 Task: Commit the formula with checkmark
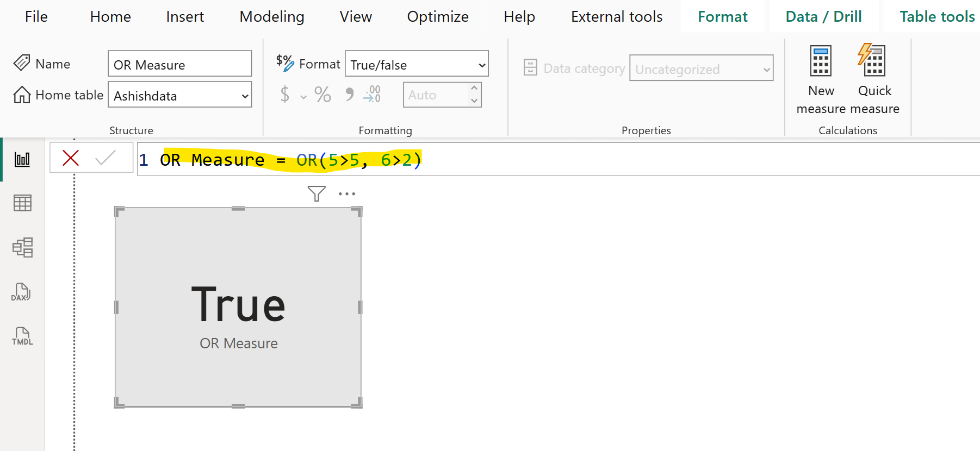pyautogui.click(x=105, y=158)
